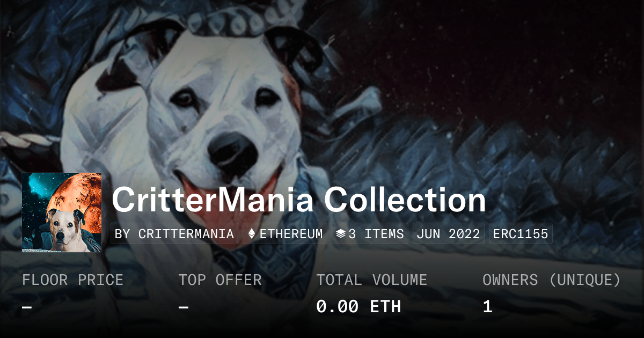Select the dash value under Top Offer
This screenshot has width=644, height=338.
point(184,307)
